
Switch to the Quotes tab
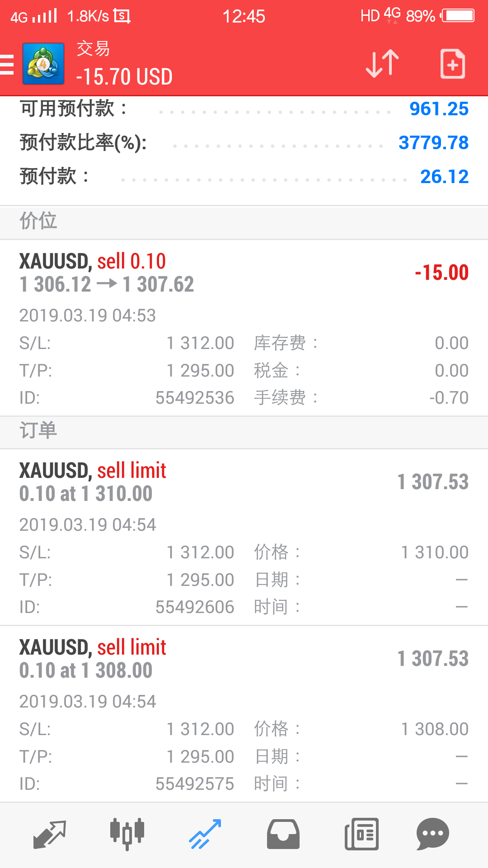pyautogui.click(x=50, y=834)
